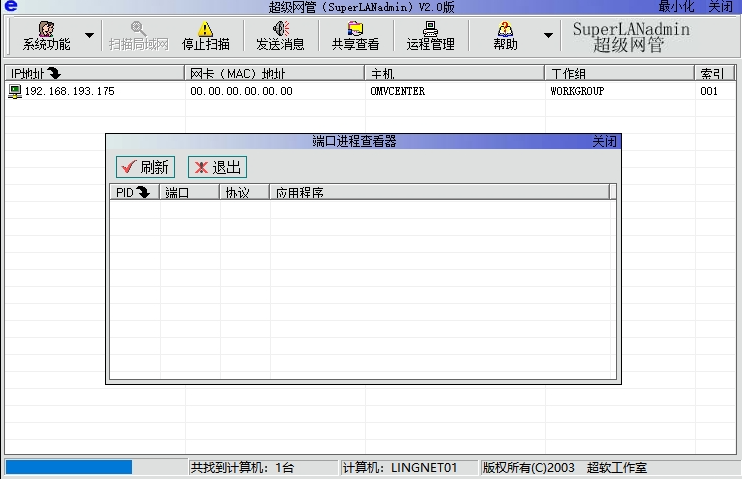Select the index cell 001
742x479 pixels.
tap(709, 91)
